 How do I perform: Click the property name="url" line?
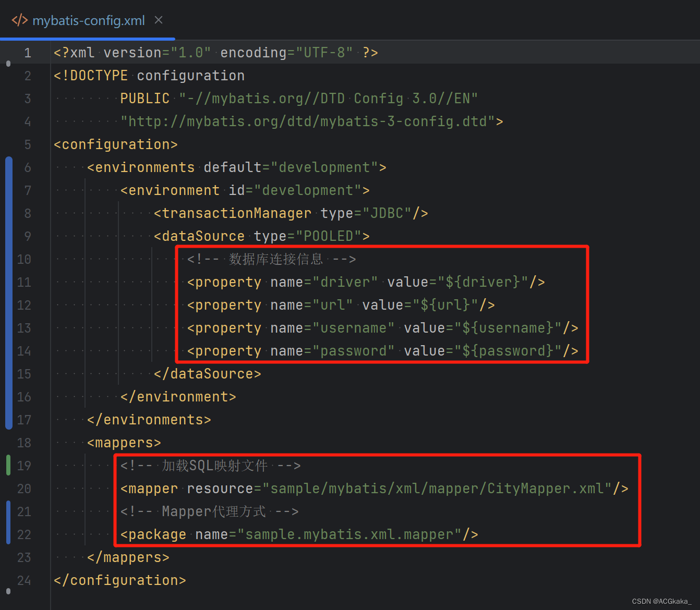pyautogui.click(x=341, y=305)
